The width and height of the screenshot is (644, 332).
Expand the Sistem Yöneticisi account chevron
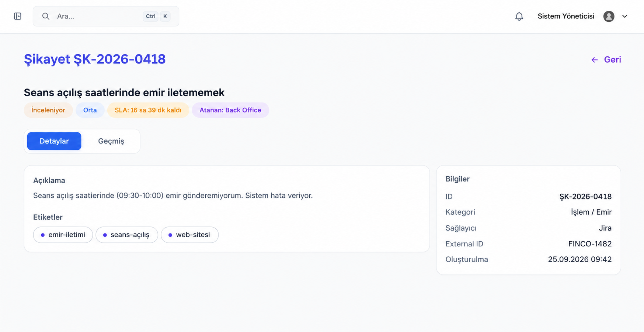624,16
